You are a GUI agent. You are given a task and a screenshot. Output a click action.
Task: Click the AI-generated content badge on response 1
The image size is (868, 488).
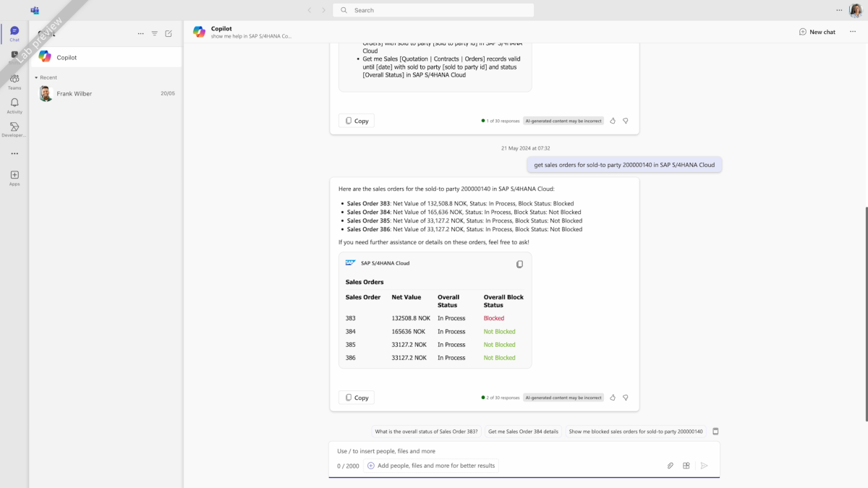(x=563, y=121)
